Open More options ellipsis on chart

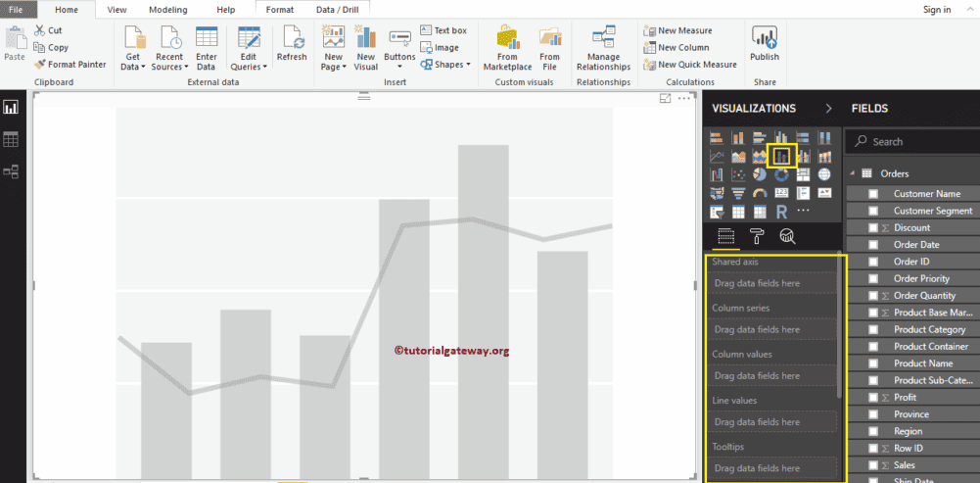pyautogui.click(x=683, y=98)
